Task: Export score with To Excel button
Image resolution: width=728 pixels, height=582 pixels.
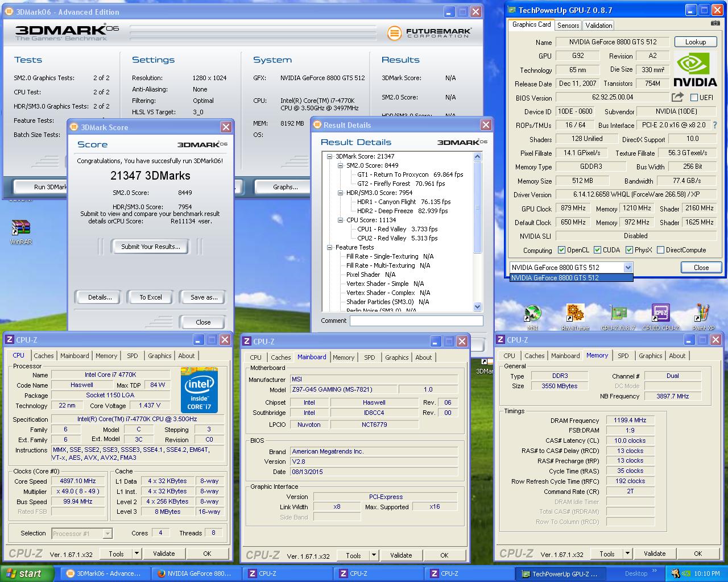Action: (151, 297)
